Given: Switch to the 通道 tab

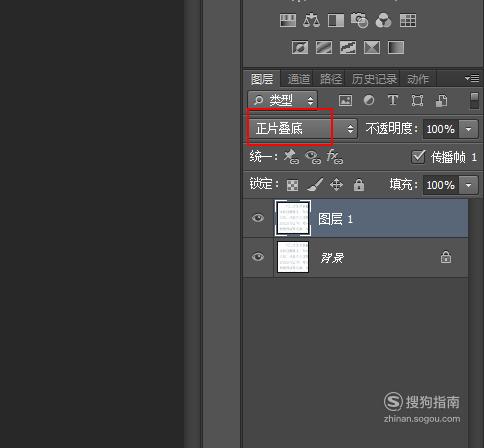Looking at the screenshot, I should coord(299,79).
